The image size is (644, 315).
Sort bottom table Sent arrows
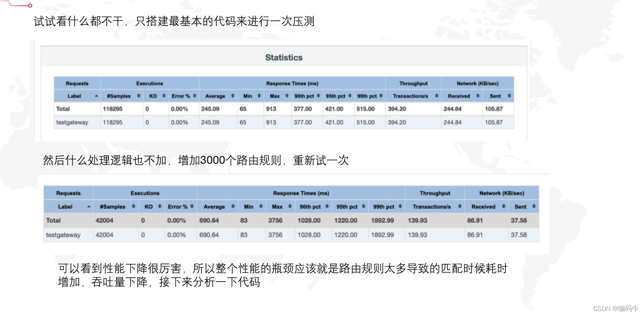point(534,207)
